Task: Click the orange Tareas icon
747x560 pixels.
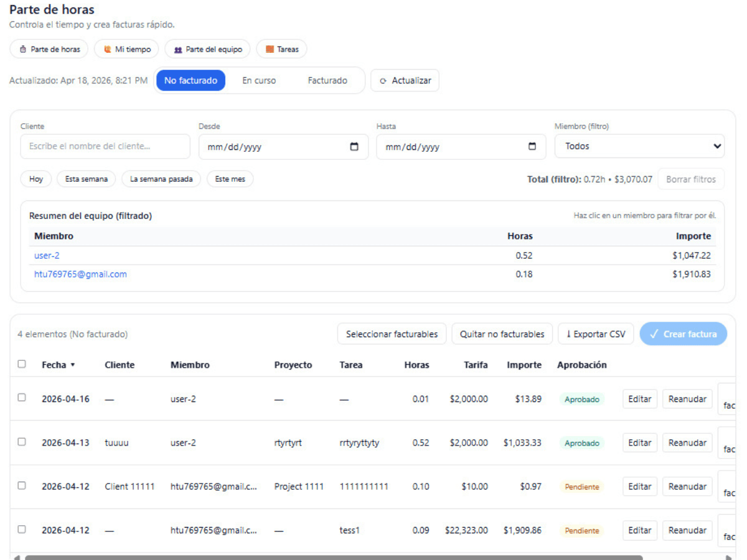Action: (270, 49)
